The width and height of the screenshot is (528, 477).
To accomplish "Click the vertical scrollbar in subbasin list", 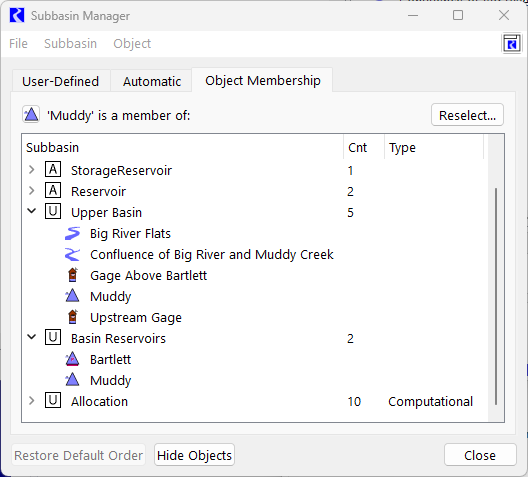I will point(496,296).
